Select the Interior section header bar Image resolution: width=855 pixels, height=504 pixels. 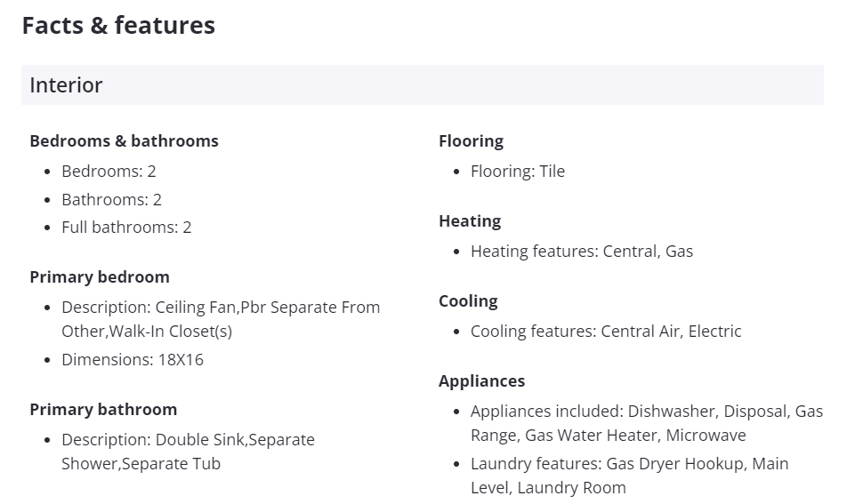point(422,85)
